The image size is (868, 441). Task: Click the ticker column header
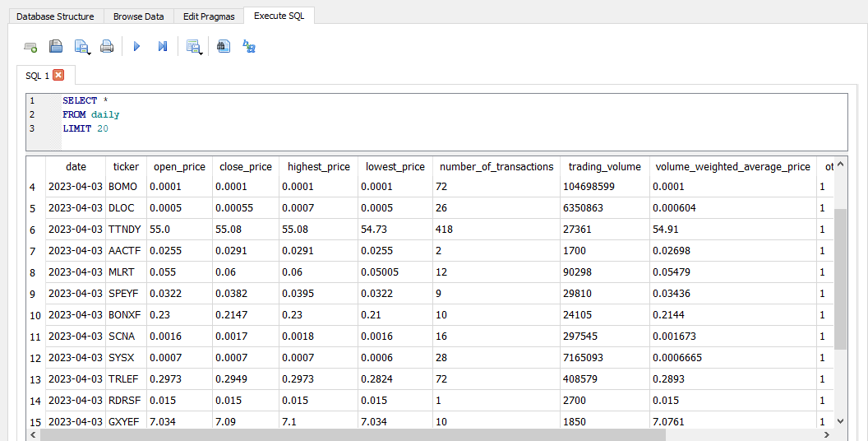[126, 166]
